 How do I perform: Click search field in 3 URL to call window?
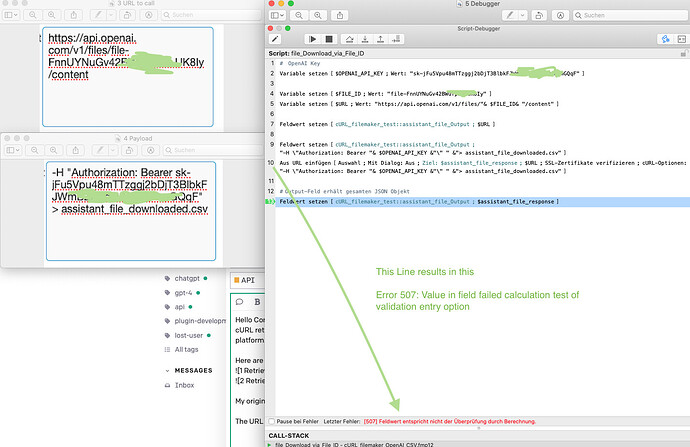[211, 15]
